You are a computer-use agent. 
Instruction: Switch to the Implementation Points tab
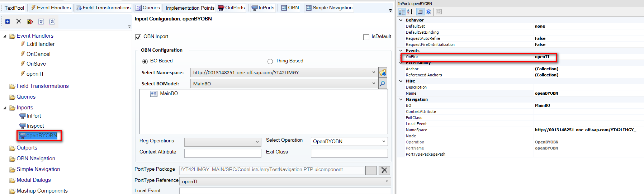pyautogui.click(x=190, y=8)
